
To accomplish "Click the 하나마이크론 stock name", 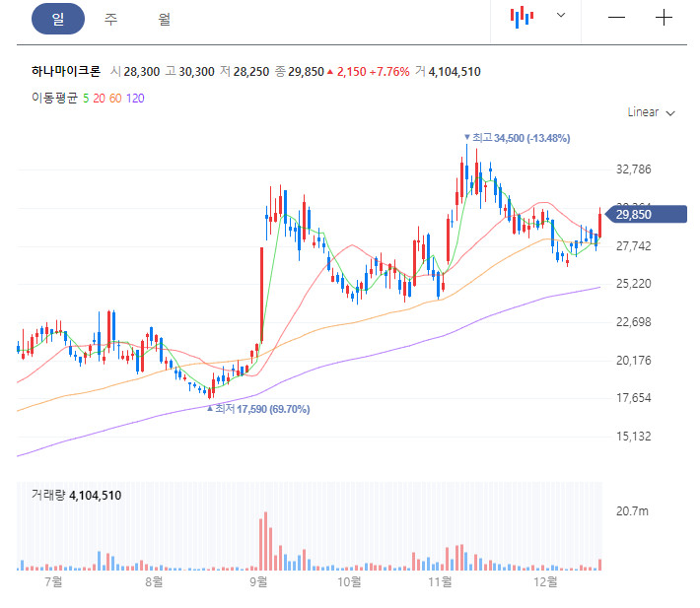I will click(66, 71).
